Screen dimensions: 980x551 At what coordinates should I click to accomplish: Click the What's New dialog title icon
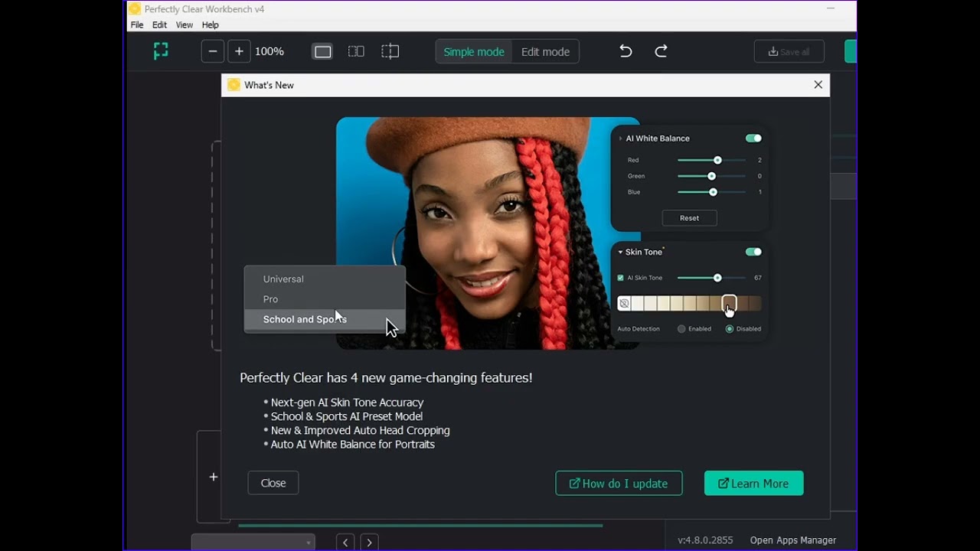point(234,85)
